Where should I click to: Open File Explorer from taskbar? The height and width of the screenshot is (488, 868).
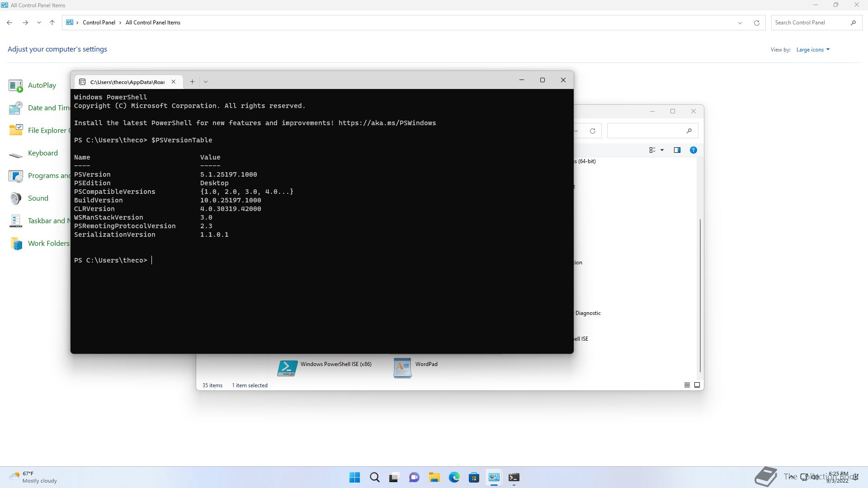click(x=434, y=477)
